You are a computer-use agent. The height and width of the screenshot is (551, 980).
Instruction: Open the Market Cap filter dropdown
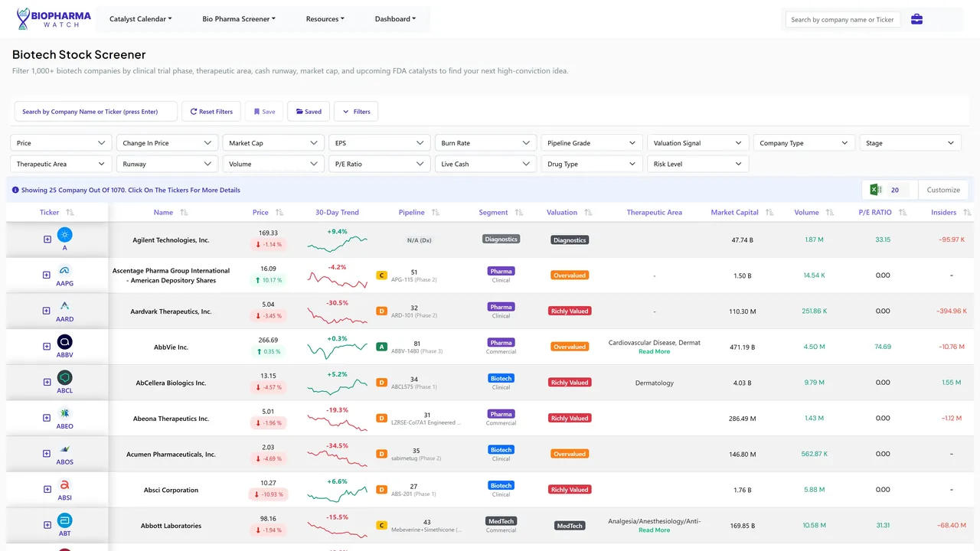pos(273,143)
